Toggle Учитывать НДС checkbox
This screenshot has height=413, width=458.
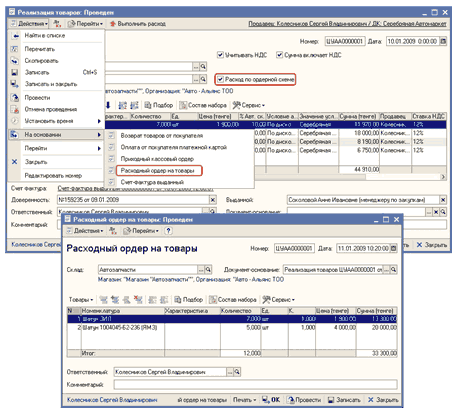(220, 55)
